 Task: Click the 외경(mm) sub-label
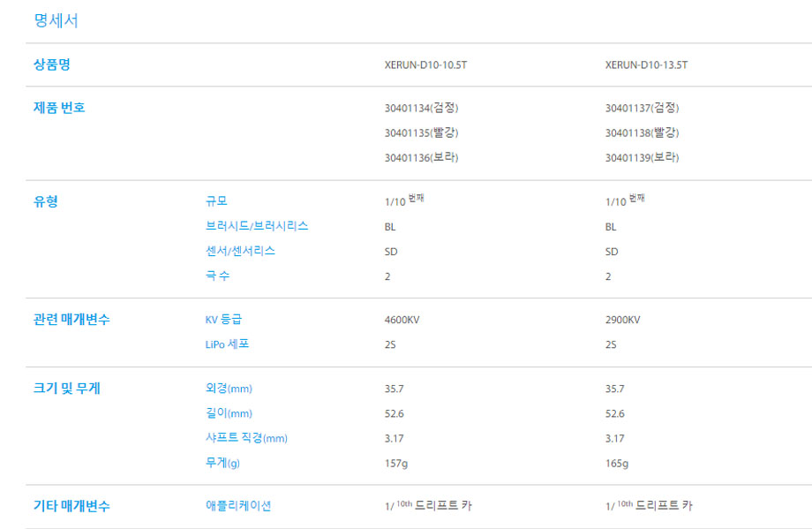click(x=229, y=388)
